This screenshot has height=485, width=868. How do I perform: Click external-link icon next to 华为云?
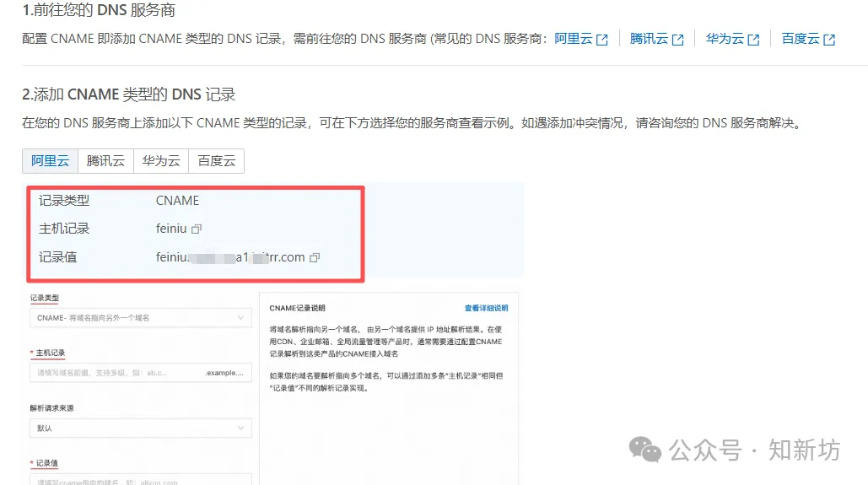[753, 40]
